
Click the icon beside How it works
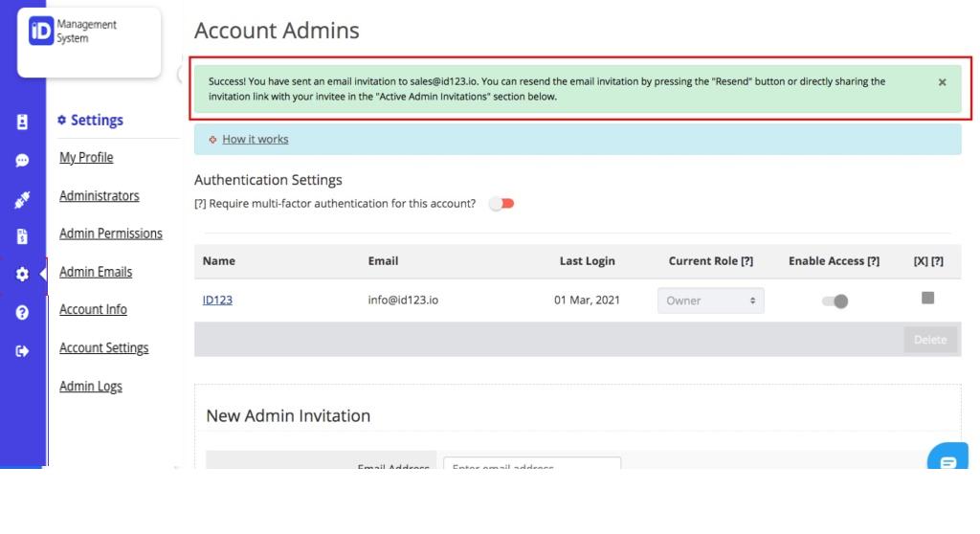point(212,140)
